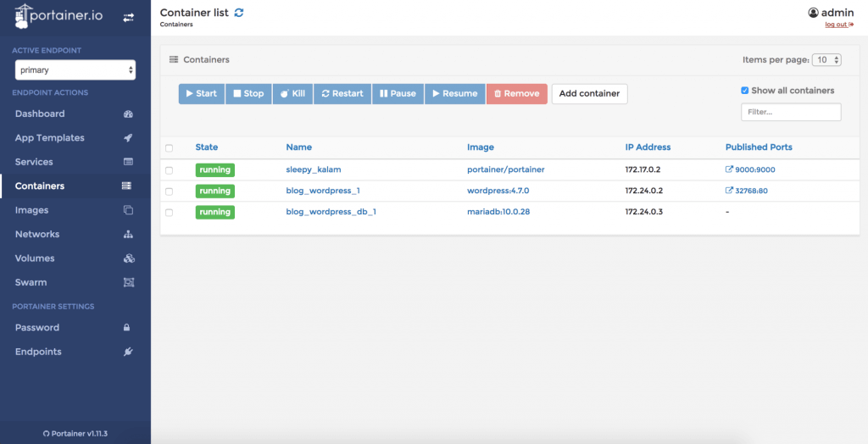Screen dimensions: 868x444
Task: Open the Items per page dropdown
Action: pyautogui.click(x=826, y=60)
